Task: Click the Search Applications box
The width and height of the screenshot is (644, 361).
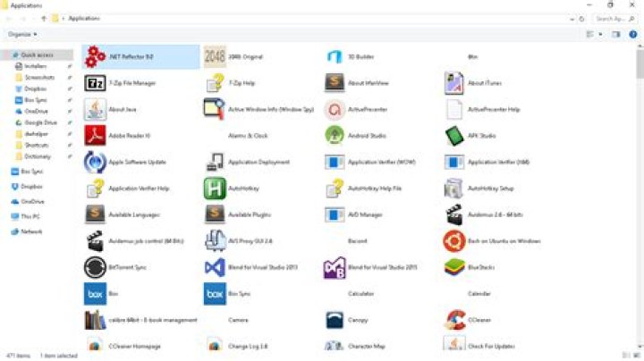Action: click(614, 19)
